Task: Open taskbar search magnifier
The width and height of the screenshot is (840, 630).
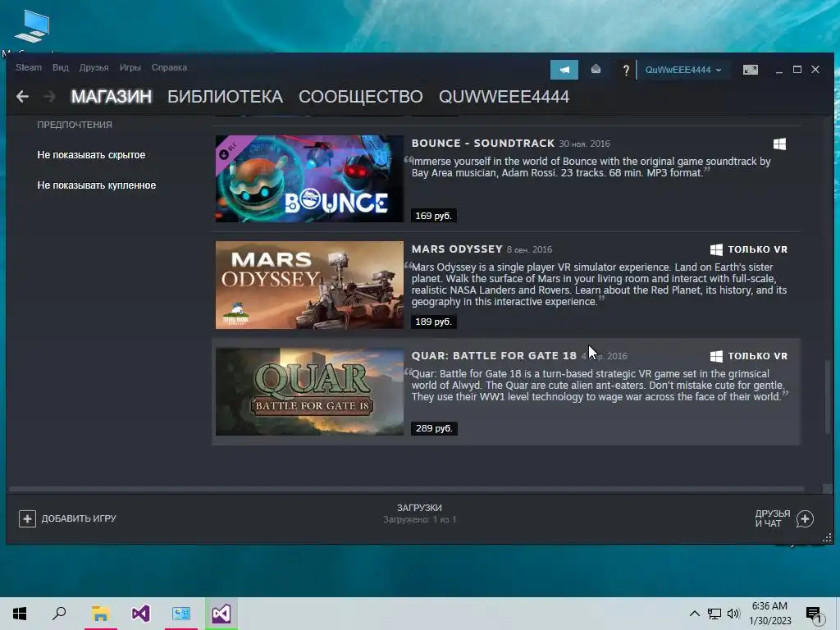Action: pos(59,614)
